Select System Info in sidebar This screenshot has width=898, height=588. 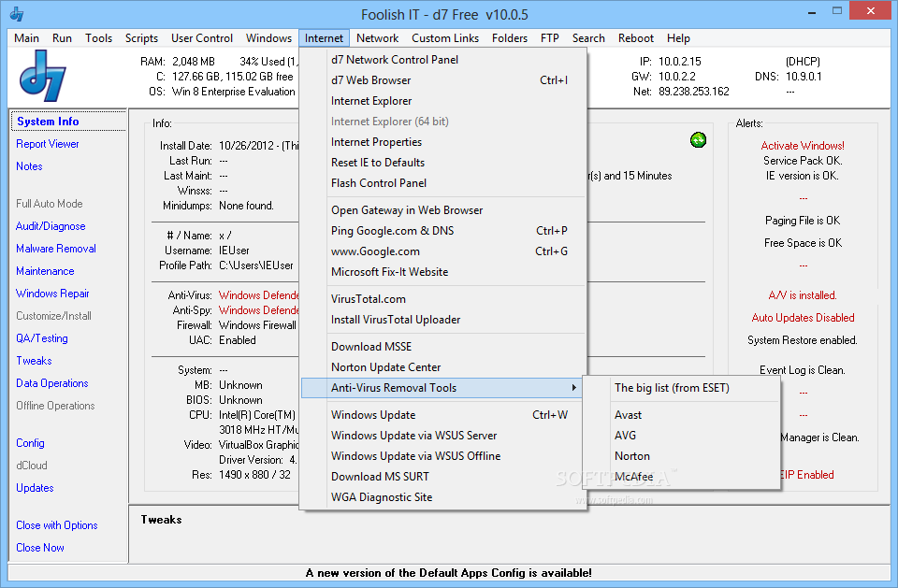point(48,122)
